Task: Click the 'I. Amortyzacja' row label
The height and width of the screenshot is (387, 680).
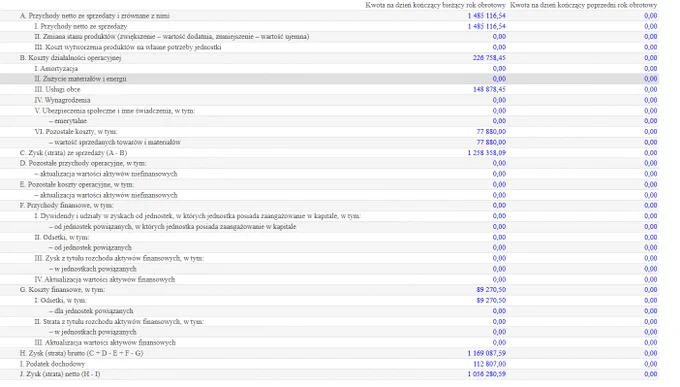Action: (56, 69)
